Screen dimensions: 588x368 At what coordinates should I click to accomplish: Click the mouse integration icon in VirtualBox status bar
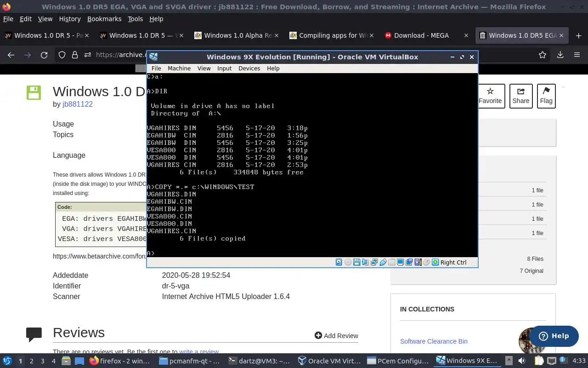[x=426, y=262]
